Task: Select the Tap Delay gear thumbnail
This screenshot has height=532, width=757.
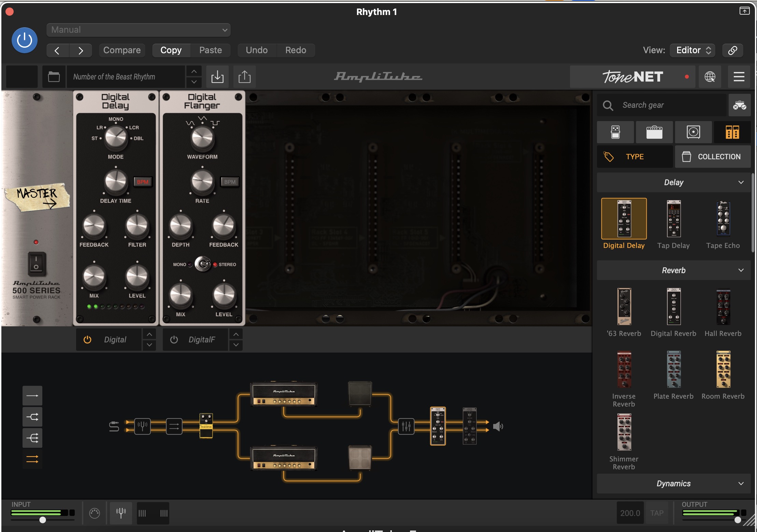Action: [674, 219]
